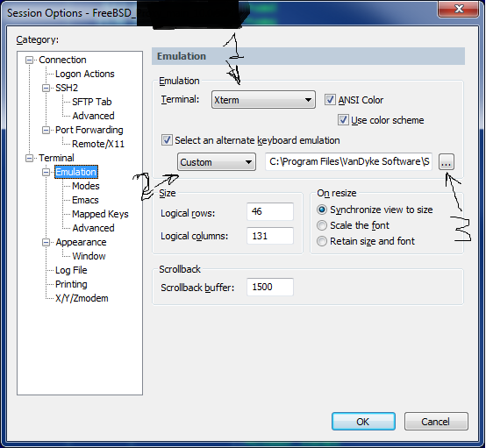
Task: Select Remote/X11 category
Action: (98, 145)
